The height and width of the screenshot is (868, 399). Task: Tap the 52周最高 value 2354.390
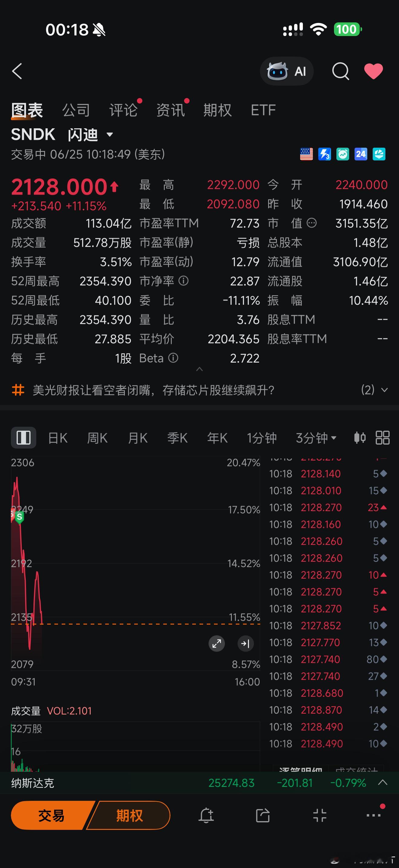coord(105,281)
